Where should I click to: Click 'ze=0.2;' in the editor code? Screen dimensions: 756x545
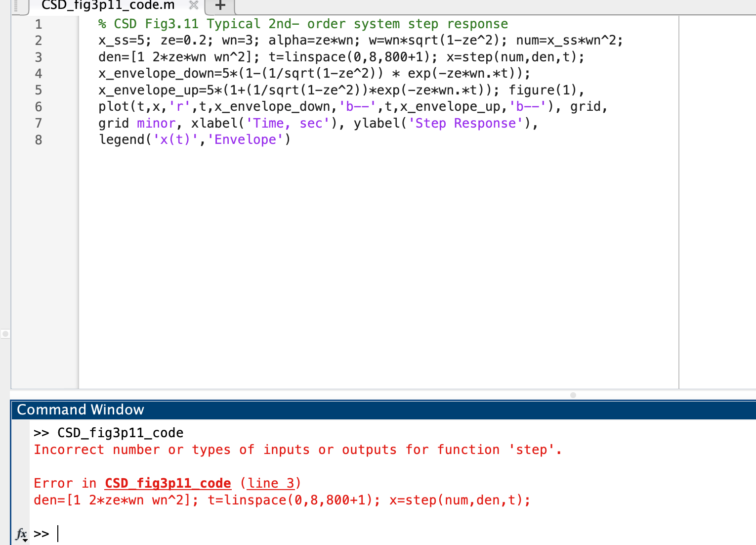tap(187, 41)
